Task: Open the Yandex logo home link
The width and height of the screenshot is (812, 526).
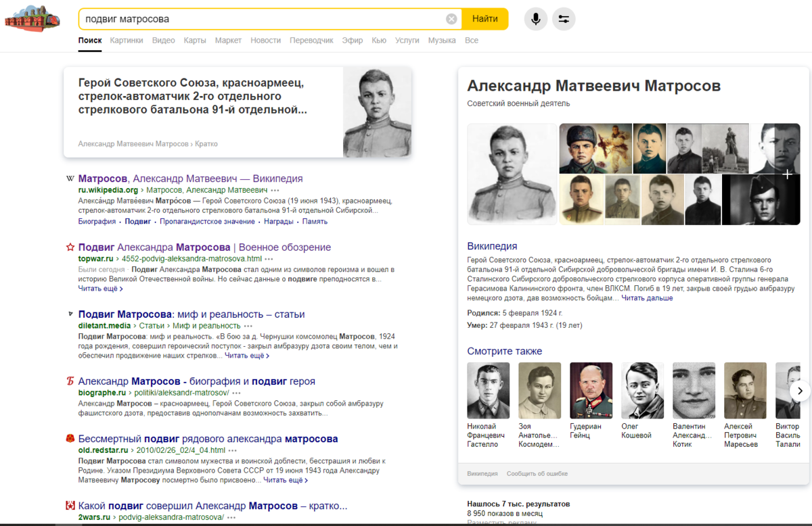Action: (32, 19)
